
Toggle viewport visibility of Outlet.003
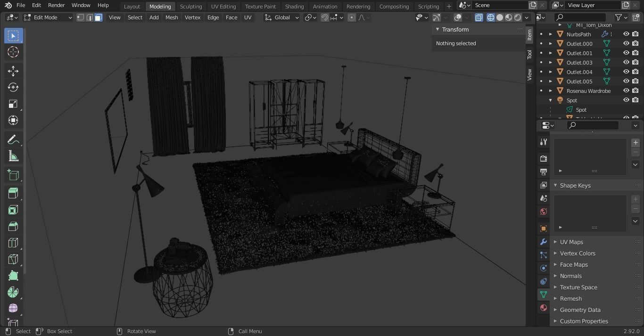[x=626, y=62]
